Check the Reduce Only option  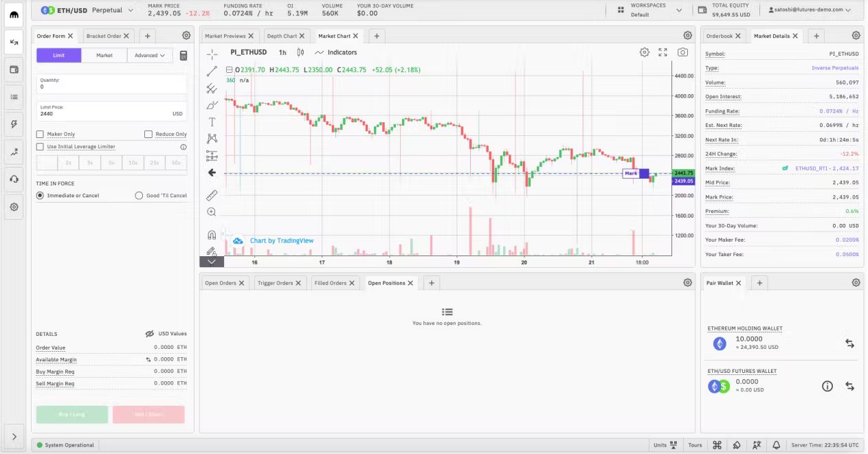coord(148,135)
